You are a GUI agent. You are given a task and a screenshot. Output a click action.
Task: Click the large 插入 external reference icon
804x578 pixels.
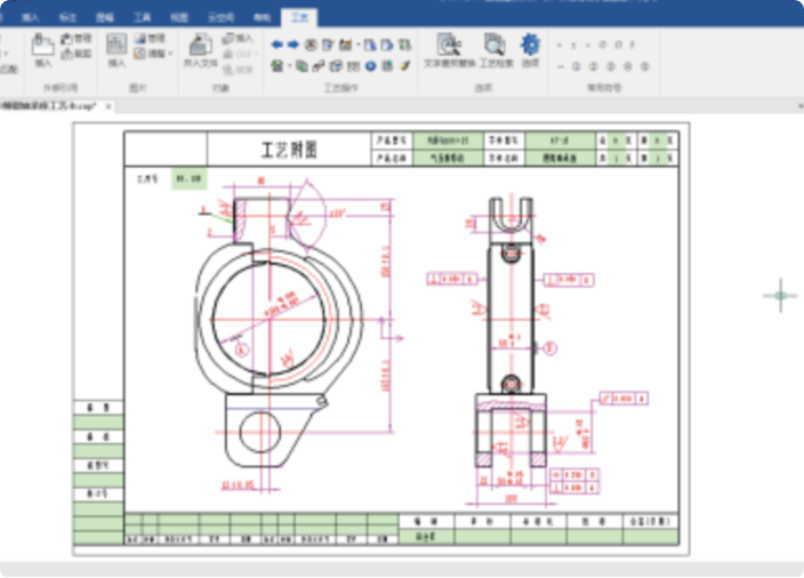(43, 50)
